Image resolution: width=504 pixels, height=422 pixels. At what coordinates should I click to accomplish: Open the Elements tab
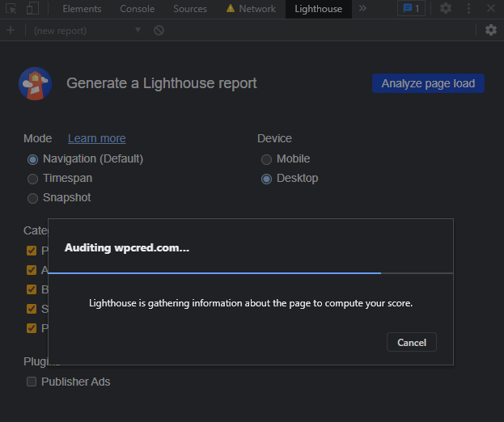click(82, 9)
